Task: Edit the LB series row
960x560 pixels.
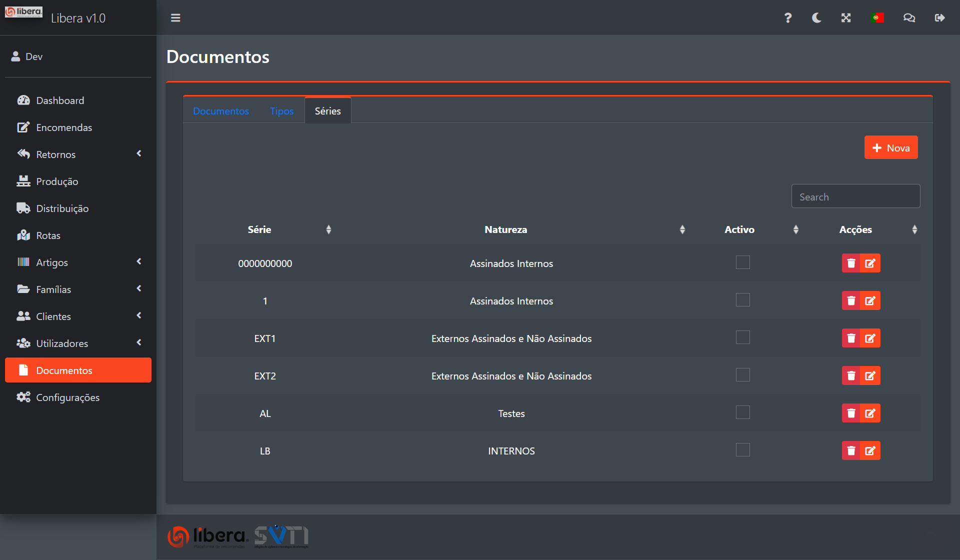Action: pos(870,451)
